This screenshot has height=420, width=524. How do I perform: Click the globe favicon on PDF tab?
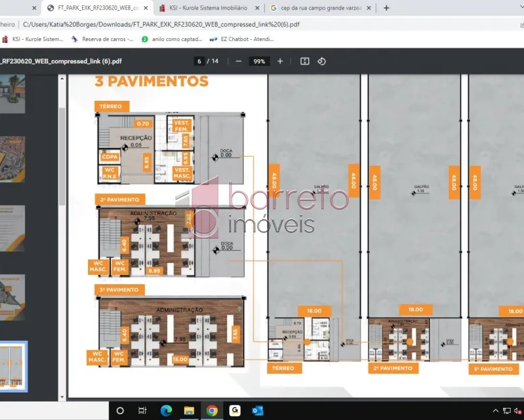coord(50,8)
